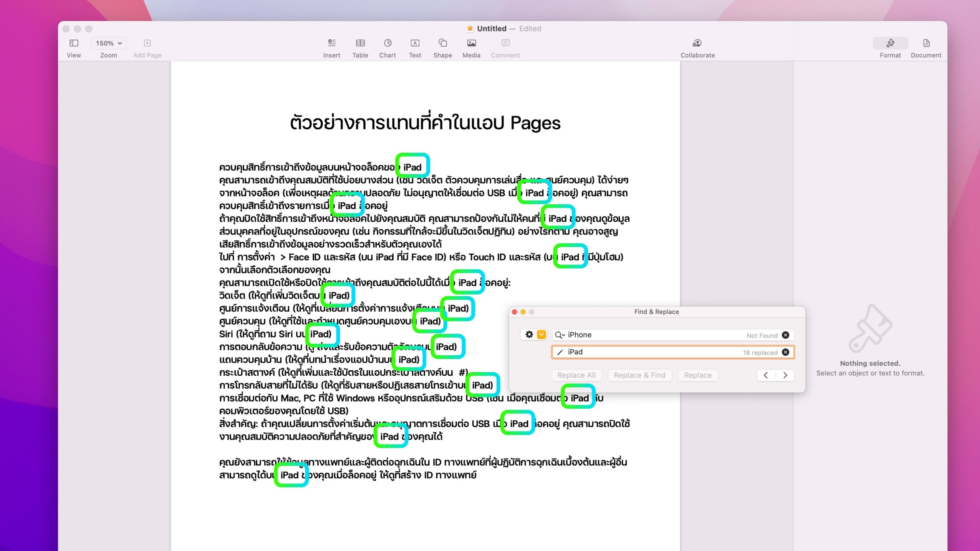Insert a Table from toolbar
This screenshot has height=551, width=980.
[x=360, y=43]
